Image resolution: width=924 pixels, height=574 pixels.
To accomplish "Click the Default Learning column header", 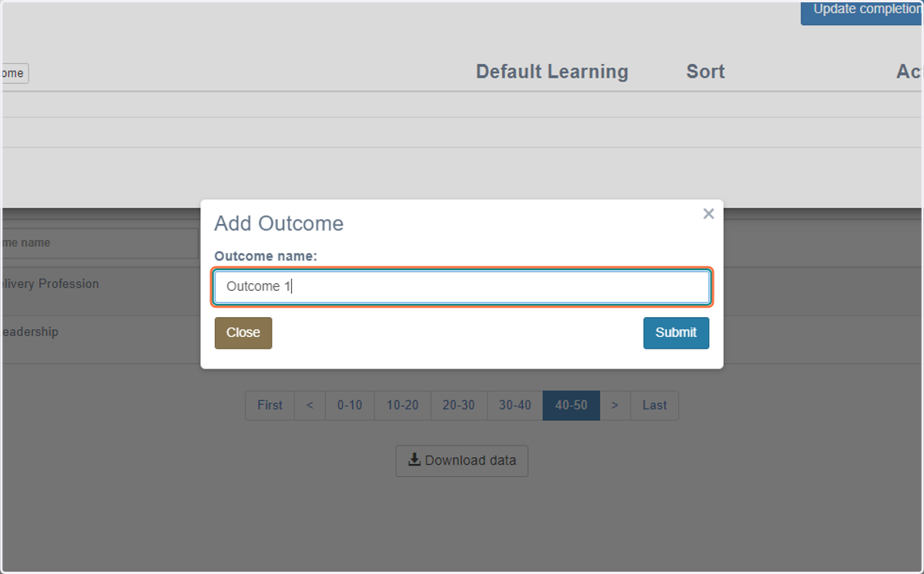I will (552, 72).
